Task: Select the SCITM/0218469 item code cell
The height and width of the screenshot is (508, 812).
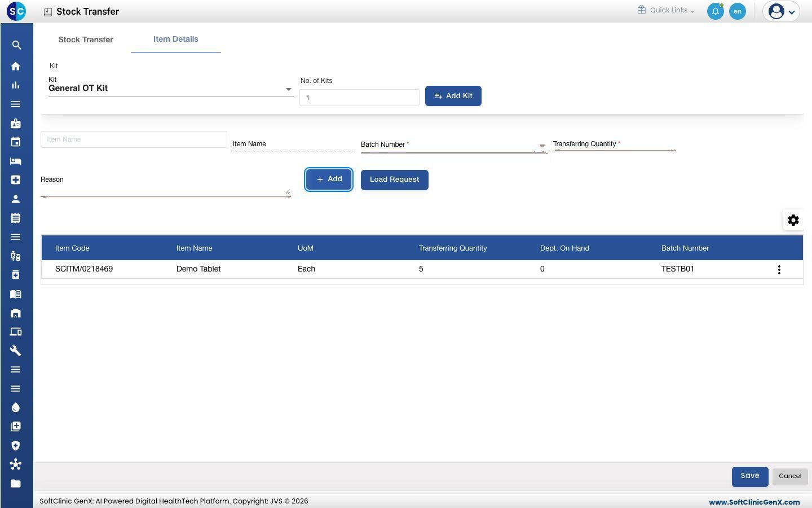Action: click(84, 269)
